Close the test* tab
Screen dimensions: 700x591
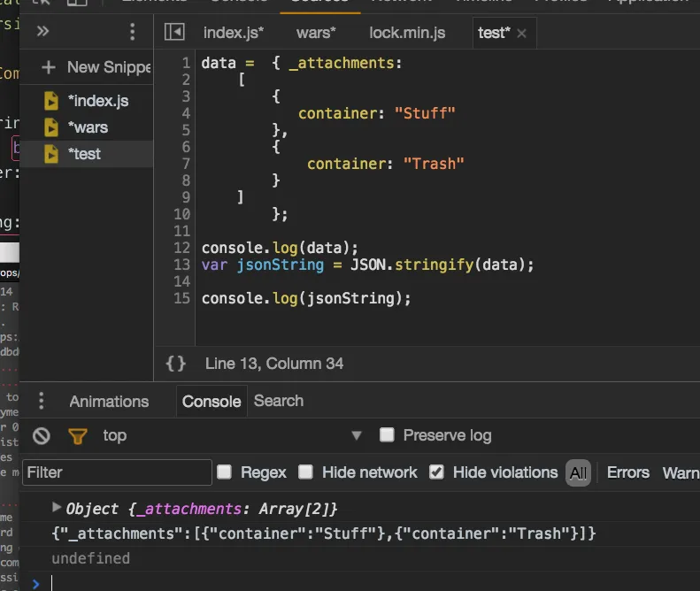pos(522,34)
